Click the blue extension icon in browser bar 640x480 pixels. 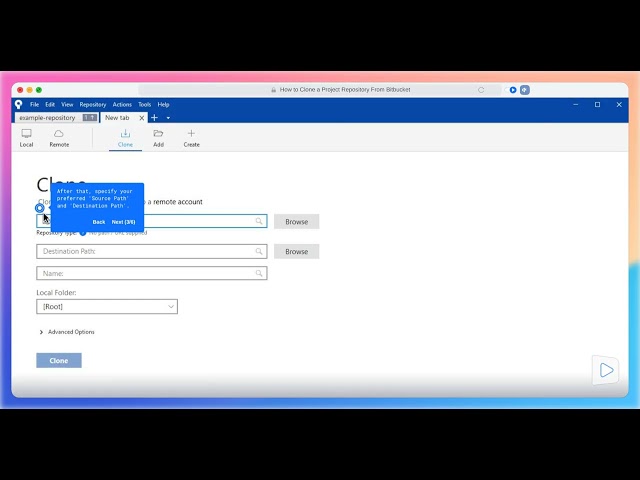(511, 90)
